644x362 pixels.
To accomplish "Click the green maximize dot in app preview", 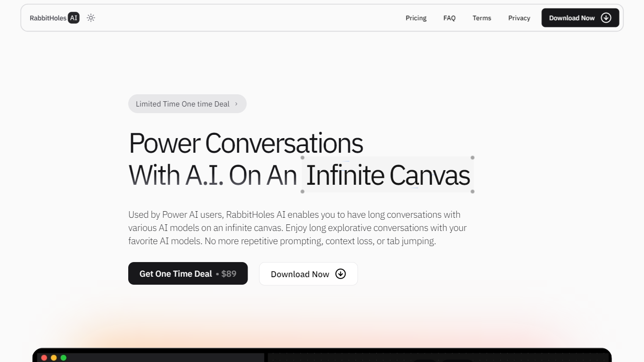I will coord(64,358).
